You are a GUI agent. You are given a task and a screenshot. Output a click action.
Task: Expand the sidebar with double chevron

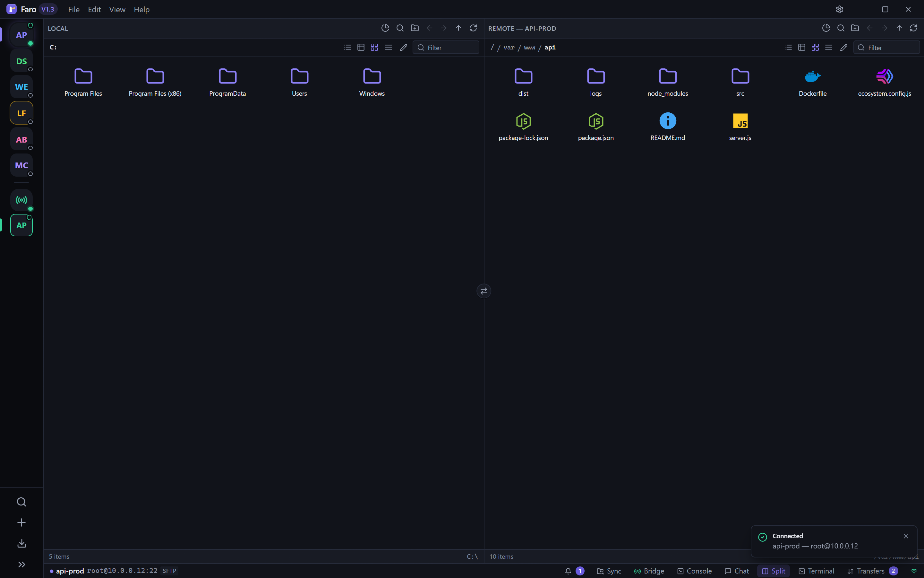[21, 564]
